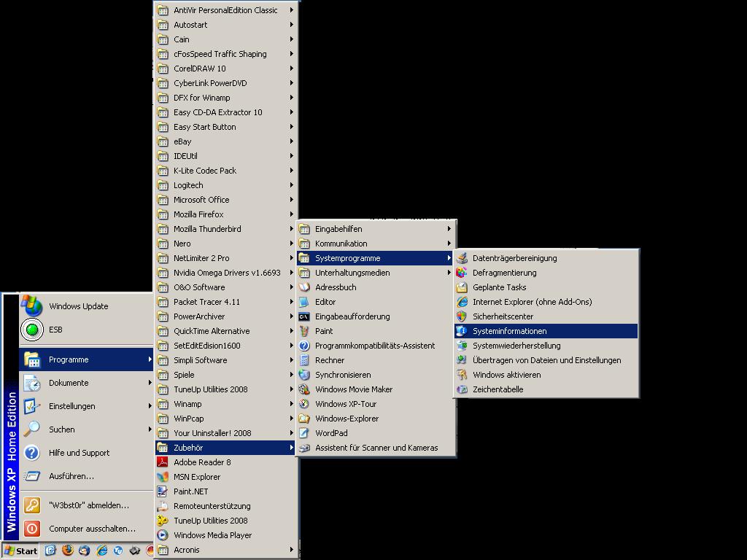Launch Windows Movie Maker via its icon
This screenshot has width=747, height=560.
pyautogui.click(x=304, y=389)
